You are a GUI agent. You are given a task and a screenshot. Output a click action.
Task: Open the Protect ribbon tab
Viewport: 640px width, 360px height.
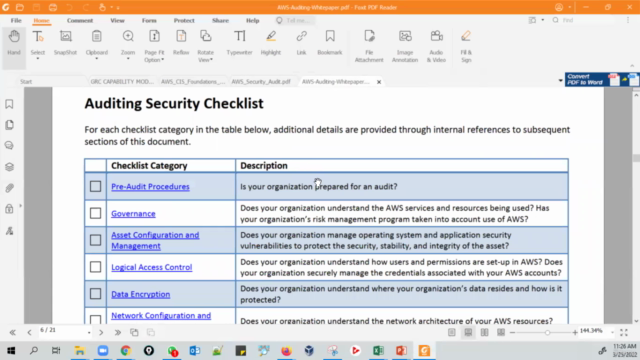pyautogui.click(x=184, y=20)
